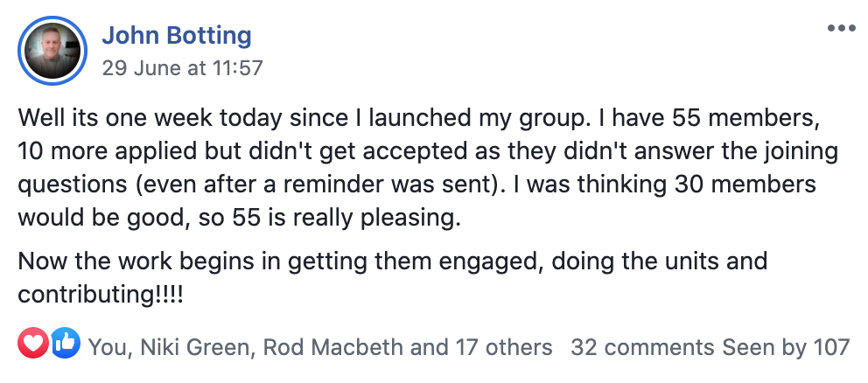Click "so 55 is really pleasing" sentence
868x383 pixels.
point(339,217)
